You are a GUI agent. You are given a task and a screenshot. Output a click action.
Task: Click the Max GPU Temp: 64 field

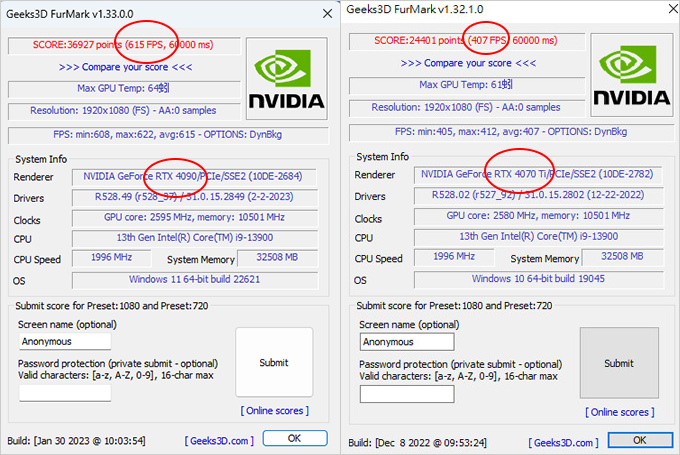pyautogui.click(x=124, y=89)
